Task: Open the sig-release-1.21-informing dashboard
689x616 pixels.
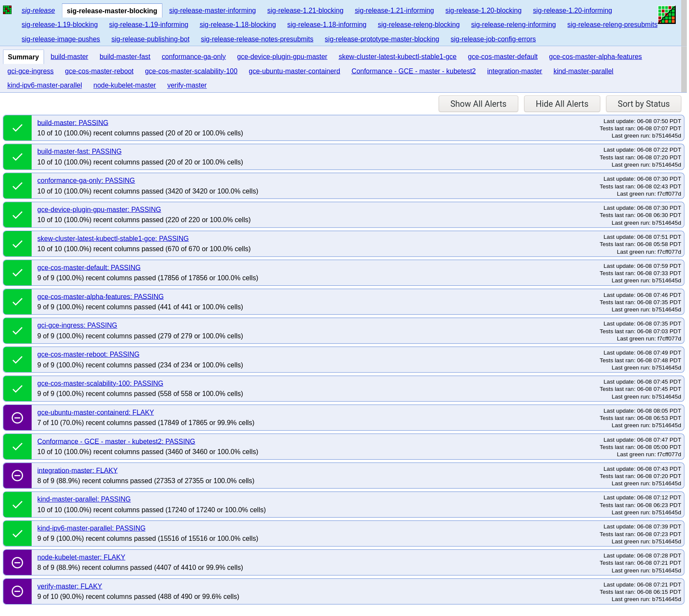Action: coord(394,11)
